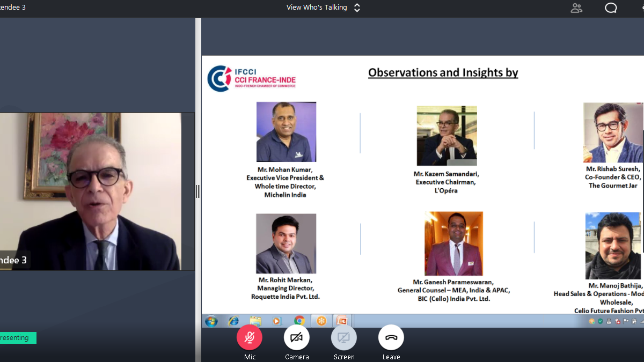Screen dimensions: 644x362
Task: Toggle the Screen share button
Action: (x=344, y=337)
